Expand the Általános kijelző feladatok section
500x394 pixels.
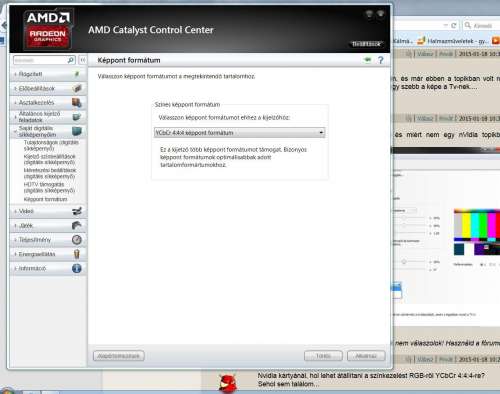point(48,117)
